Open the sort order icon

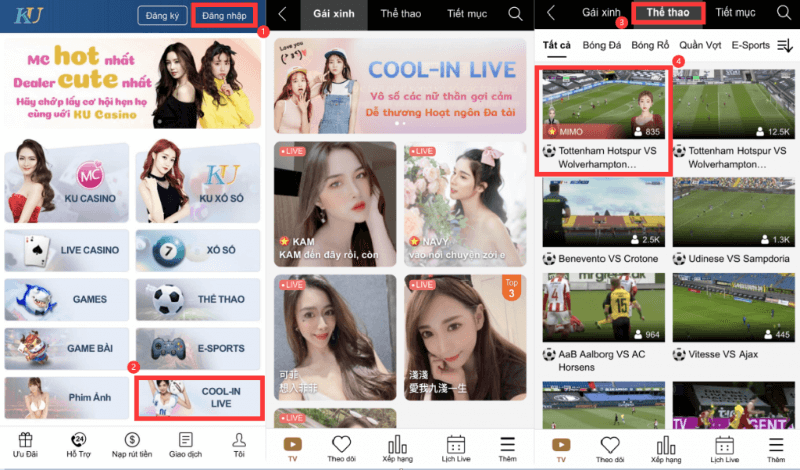coord(785,45)
